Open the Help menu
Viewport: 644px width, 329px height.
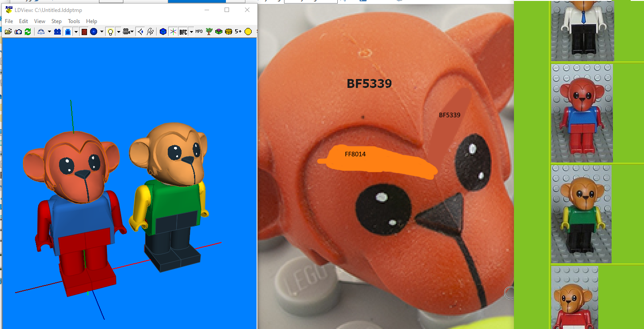(91, 21)
